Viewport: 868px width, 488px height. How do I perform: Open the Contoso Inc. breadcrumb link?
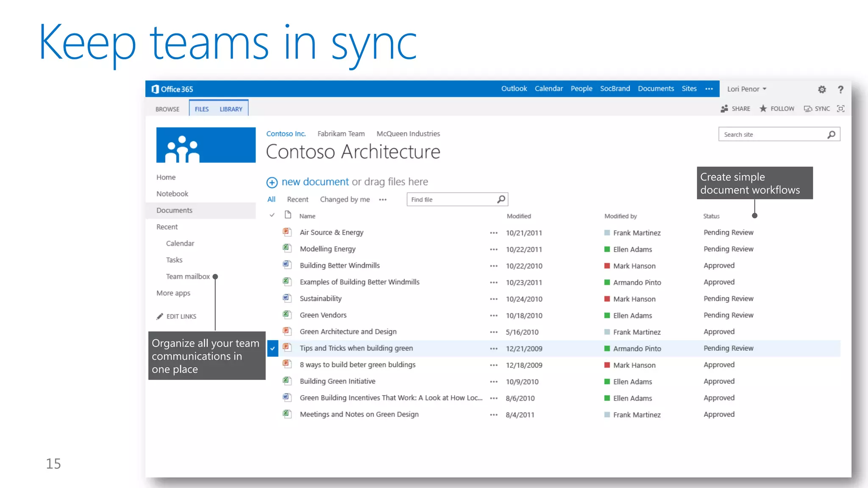tap(286, 134)
